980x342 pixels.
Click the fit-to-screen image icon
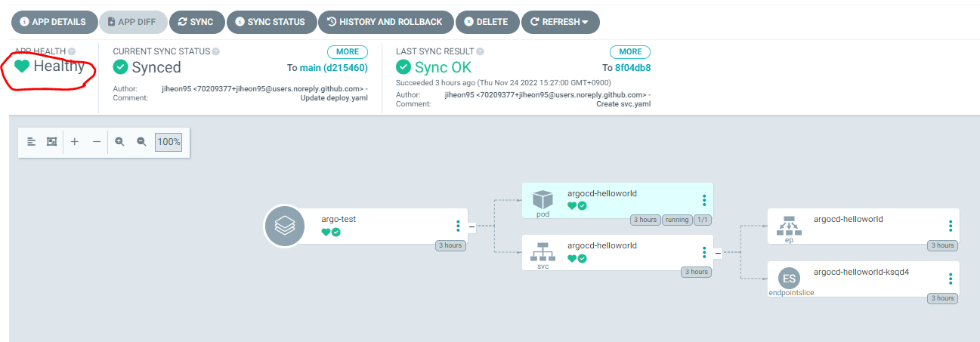tap(52, 142)
